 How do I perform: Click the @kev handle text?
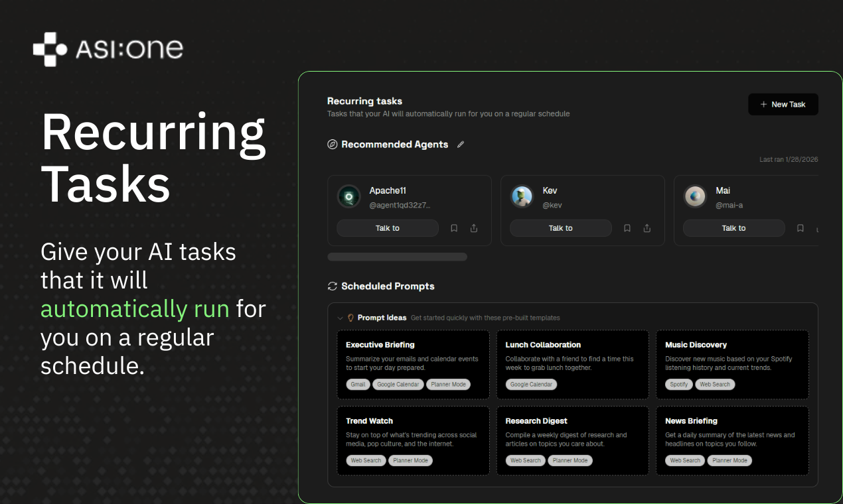(552, 206)
